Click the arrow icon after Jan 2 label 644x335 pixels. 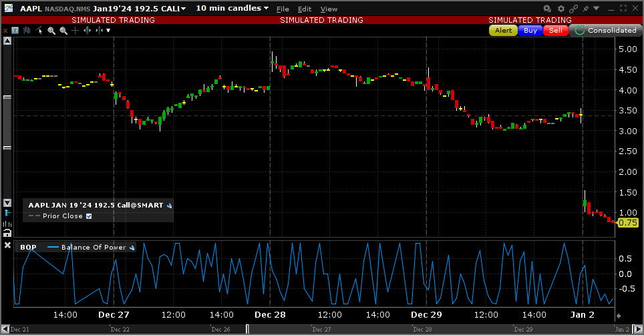click(619, 316)
